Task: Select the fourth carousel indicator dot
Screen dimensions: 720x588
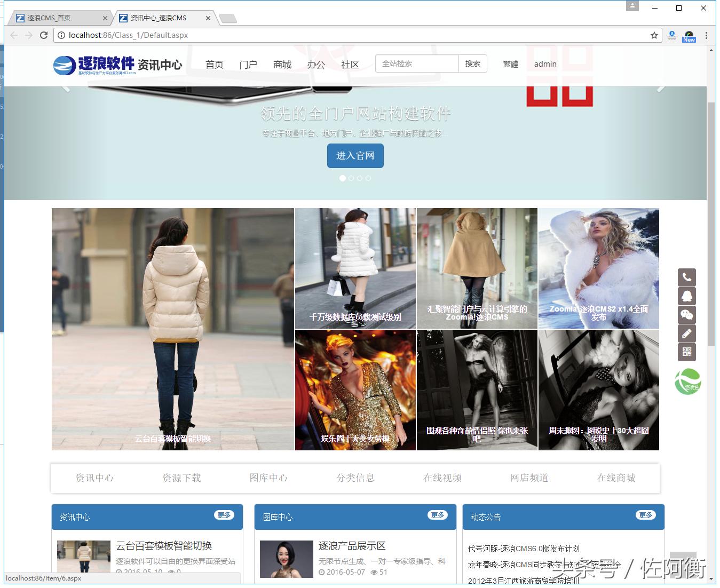Action: click(x=368, y=178)
